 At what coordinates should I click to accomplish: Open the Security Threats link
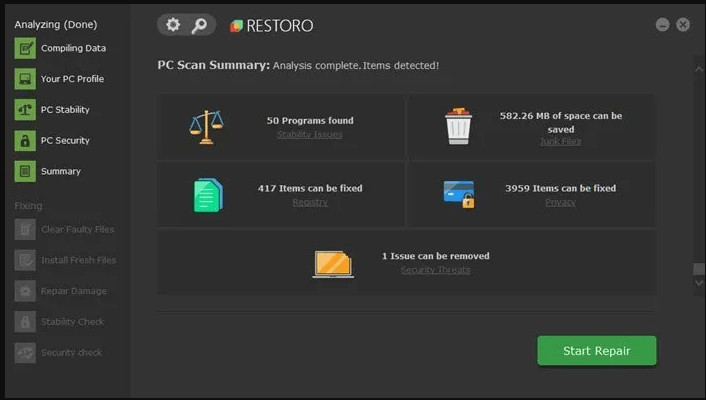[x=435, y=270]
